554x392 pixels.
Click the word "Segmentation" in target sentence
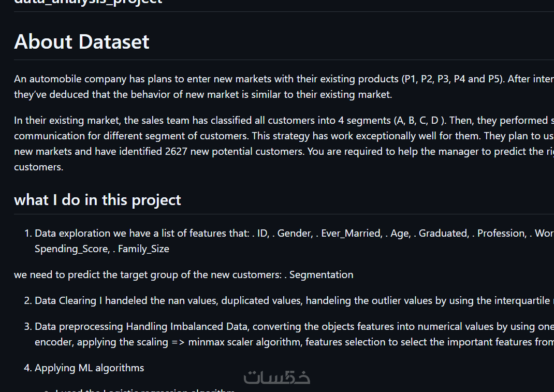click(x=321, y=274)
